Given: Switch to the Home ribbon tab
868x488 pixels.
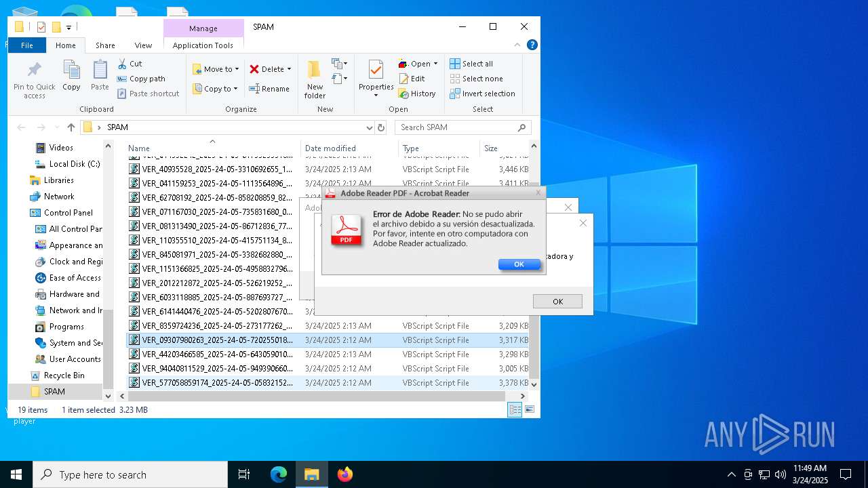Looking at the screenshot, I should pos(66,45).
